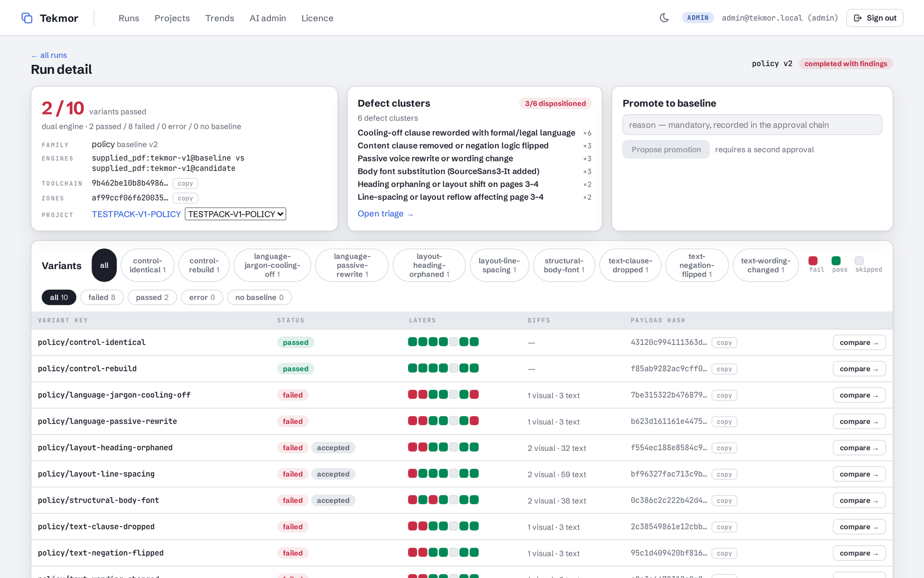Click the green pass legend swatch
This screenshot has width=924, height=578.
836,261
